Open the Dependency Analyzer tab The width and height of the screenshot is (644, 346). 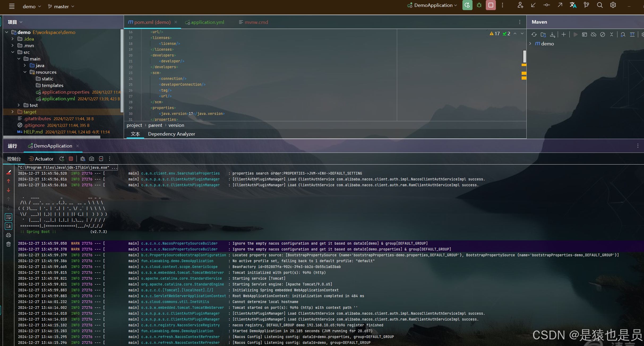point(171,134)
